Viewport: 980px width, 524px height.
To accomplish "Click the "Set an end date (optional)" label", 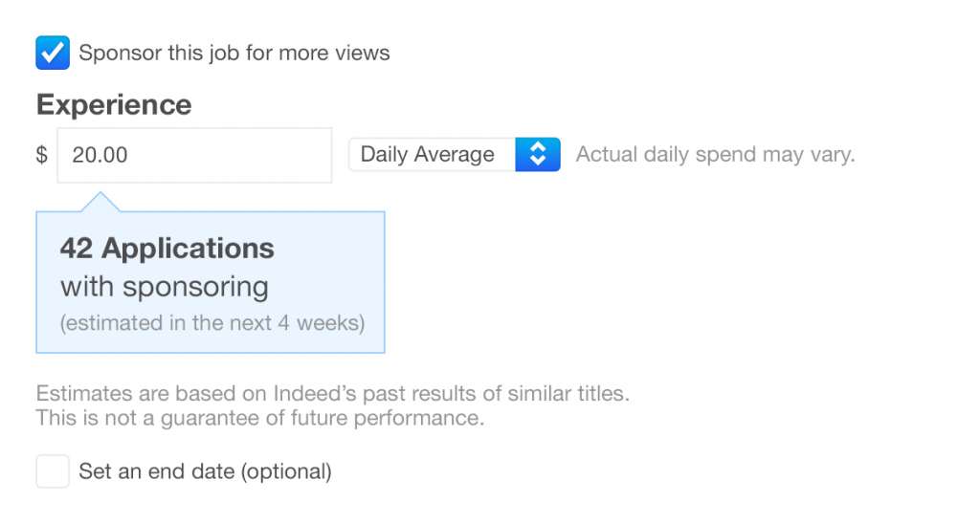I will click(x=205, y=471).
